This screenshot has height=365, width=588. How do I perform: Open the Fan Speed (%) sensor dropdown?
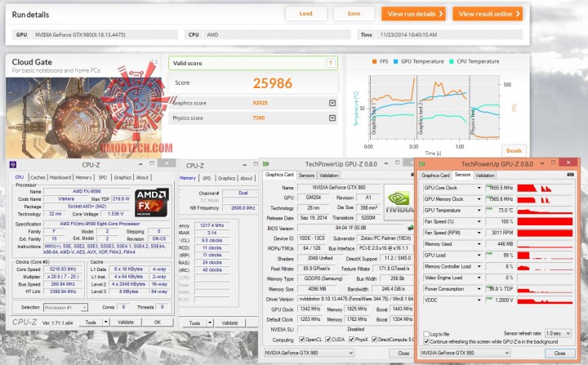click(479, 221)
